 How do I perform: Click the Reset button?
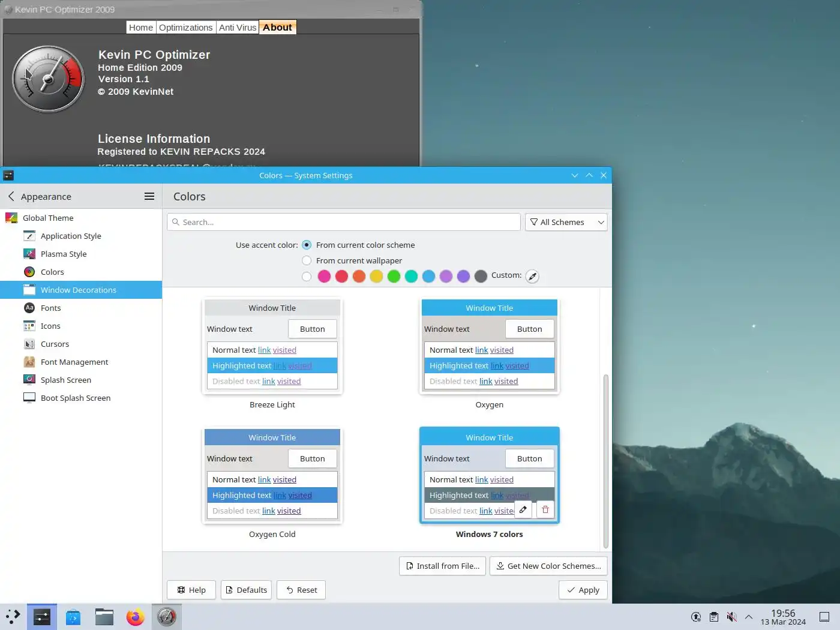pos(301,590)
